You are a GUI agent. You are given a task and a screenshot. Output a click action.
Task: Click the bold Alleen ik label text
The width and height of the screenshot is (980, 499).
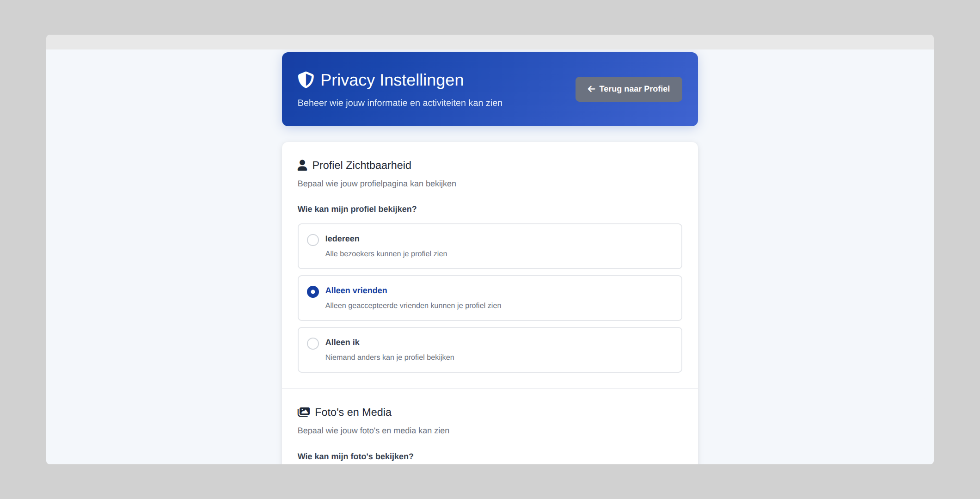point(342,342)
